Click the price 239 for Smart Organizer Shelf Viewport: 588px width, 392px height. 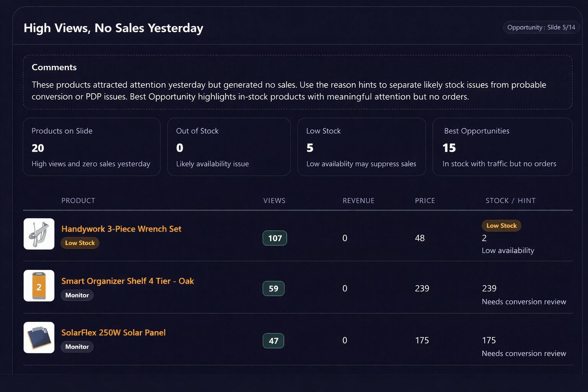tap(422, 288)
